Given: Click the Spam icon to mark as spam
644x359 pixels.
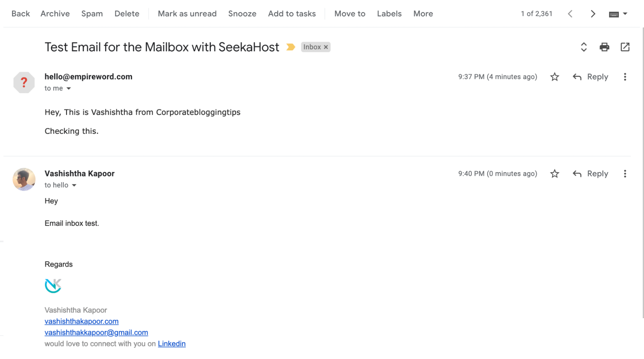Looking at the screenshot, I should [x=92, y=13].
